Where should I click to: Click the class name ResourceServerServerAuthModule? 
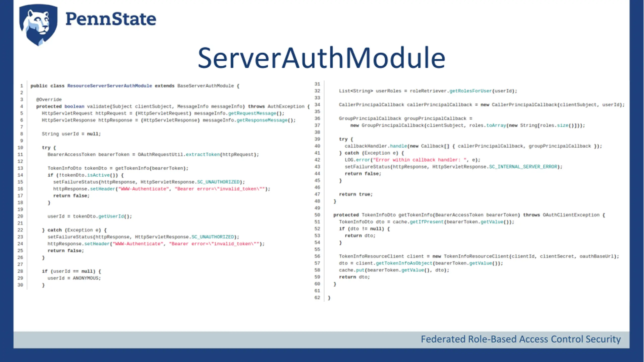click(x=110, y=86)
